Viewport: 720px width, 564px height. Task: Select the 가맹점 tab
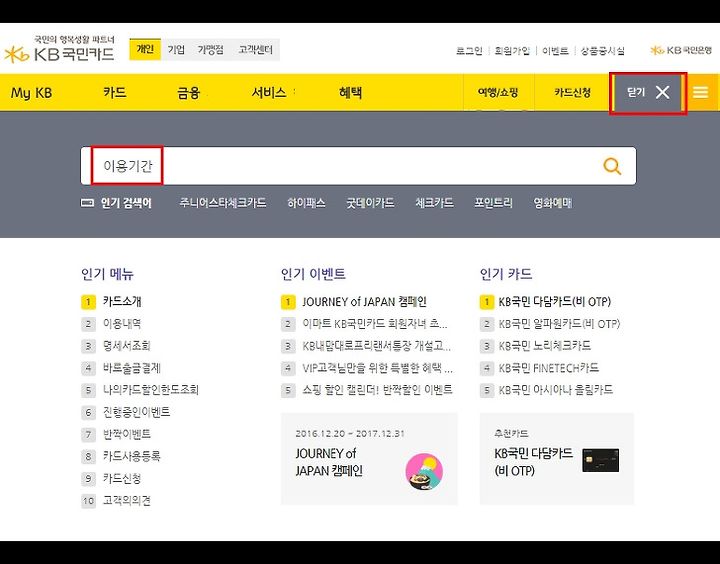tap(210, 49)
